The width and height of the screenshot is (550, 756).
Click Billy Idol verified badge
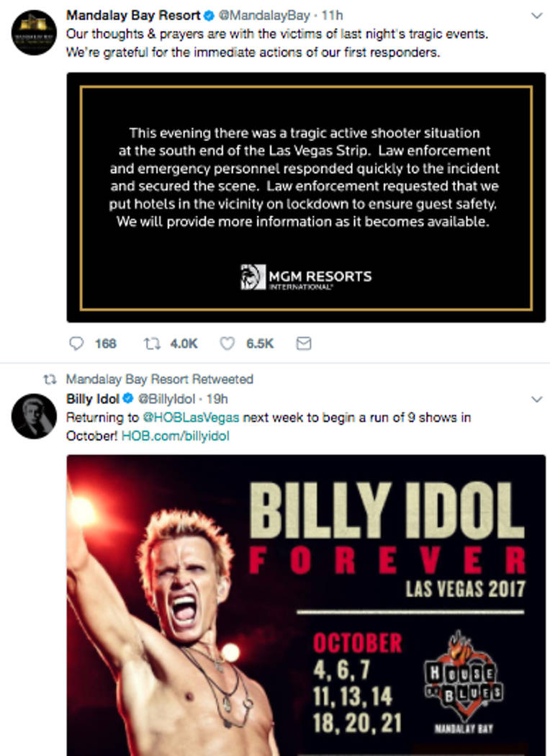tap(128, 398)
